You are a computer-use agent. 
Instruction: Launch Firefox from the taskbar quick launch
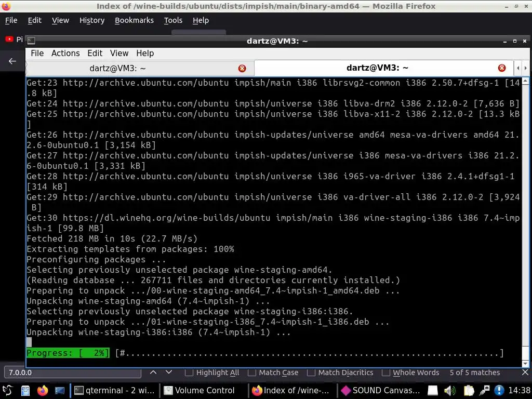[43, 391]
